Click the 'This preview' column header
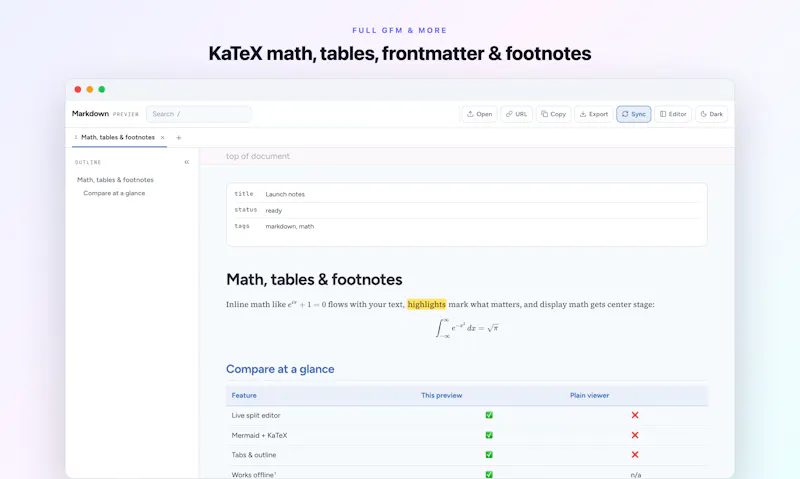 pos(441,395)
